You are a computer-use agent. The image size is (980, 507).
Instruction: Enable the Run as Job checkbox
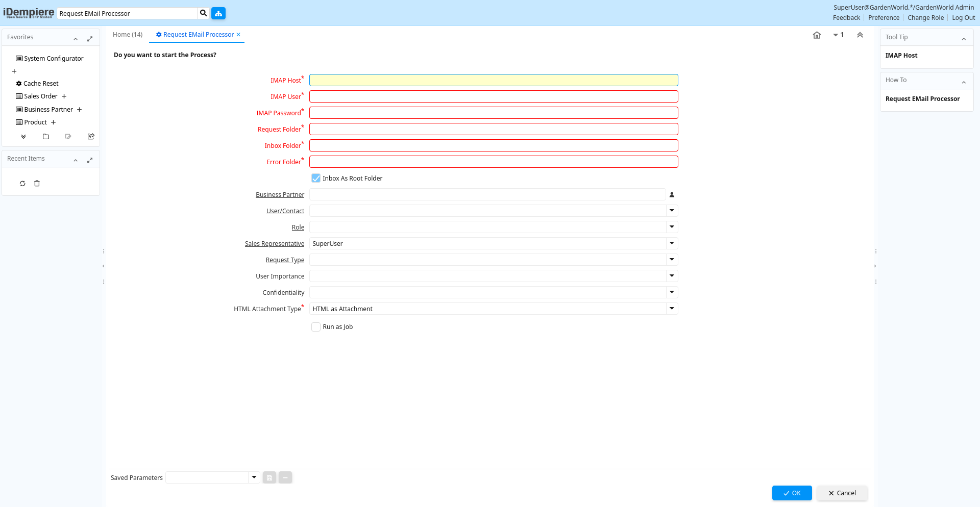316,327
